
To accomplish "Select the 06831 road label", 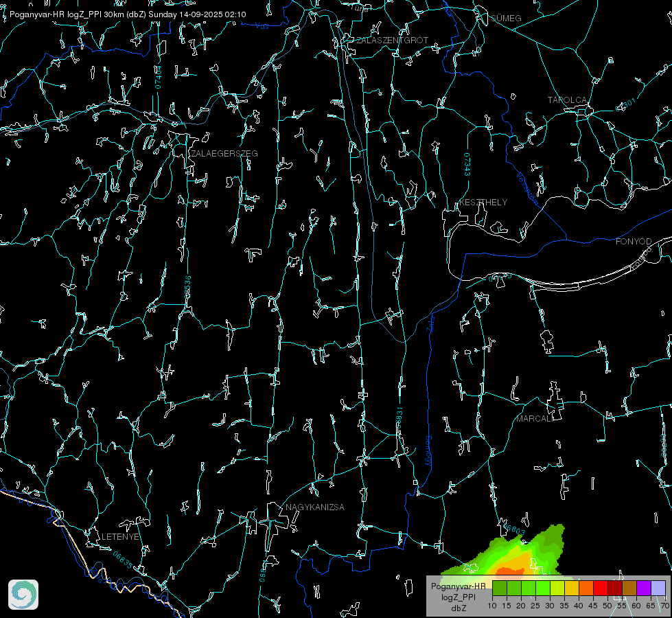I will 399,419.
